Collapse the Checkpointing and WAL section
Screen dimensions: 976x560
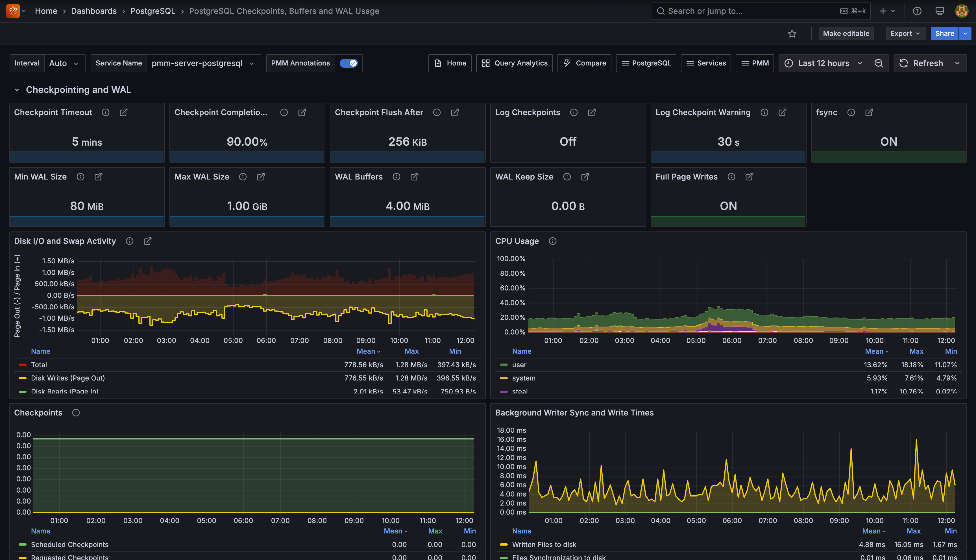coord(17,89)
